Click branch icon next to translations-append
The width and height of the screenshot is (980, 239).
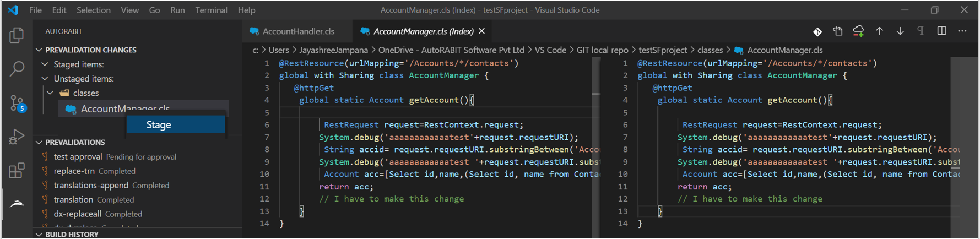[45, 186]
